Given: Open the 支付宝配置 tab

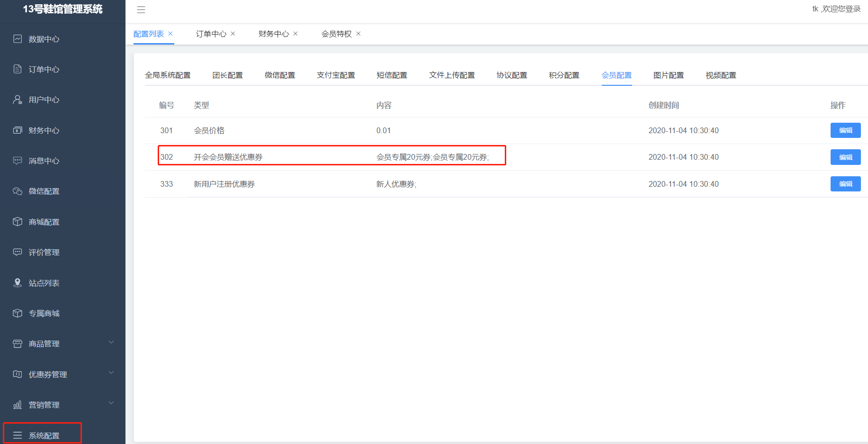Looking at the screenshot, I should coord(336,75).
